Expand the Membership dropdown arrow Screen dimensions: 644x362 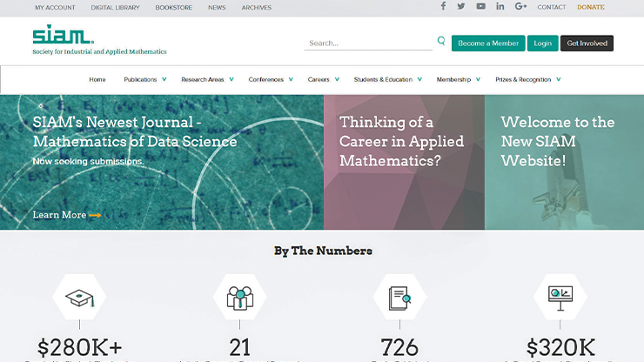pyautogui.click(x=479, y=79)
